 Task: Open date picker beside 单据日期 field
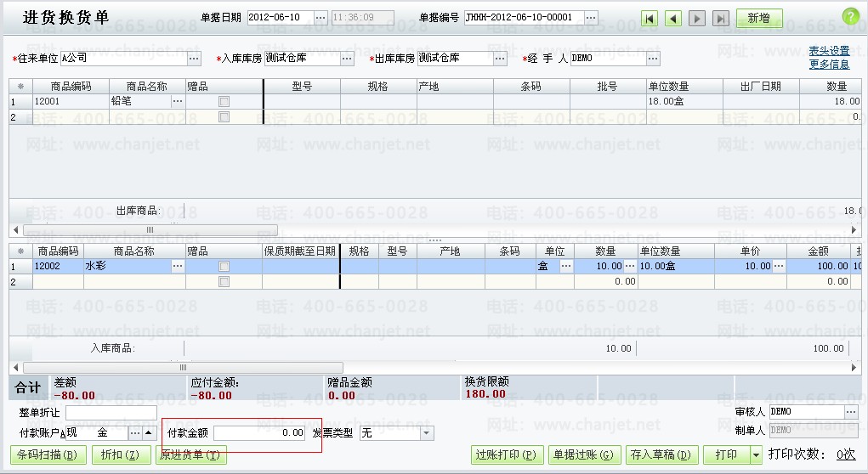pyautogui.click(x=321, y=17)
